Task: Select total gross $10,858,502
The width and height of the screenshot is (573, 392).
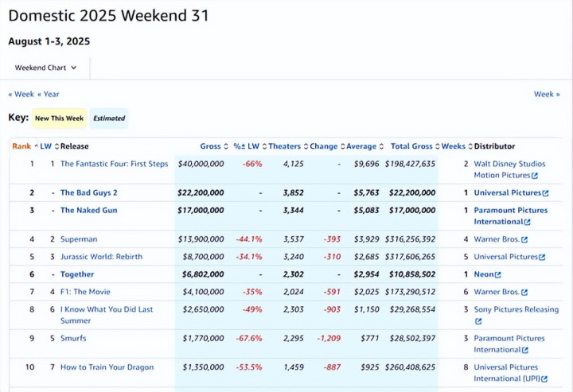Action: [x=412, y=274]
